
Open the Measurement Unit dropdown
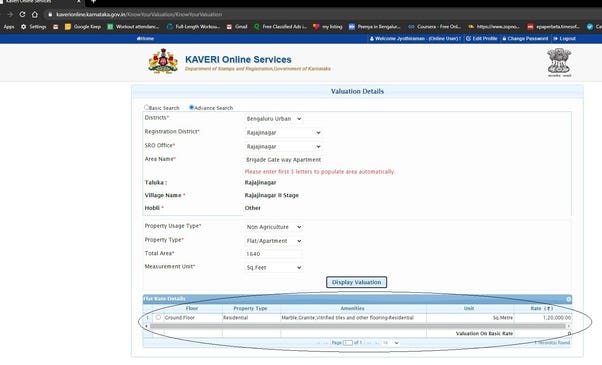click(274, 268)
